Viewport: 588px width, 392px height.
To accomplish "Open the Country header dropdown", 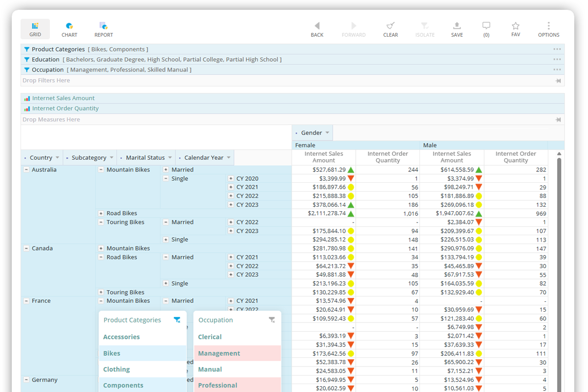I will click(57, 158).
